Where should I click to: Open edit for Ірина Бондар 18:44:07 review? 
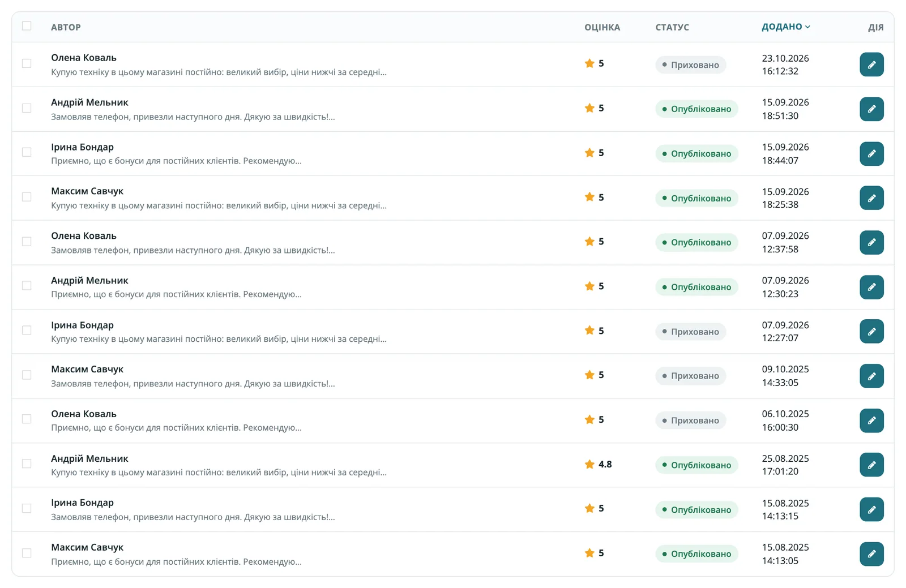click(x=871, y=153)
